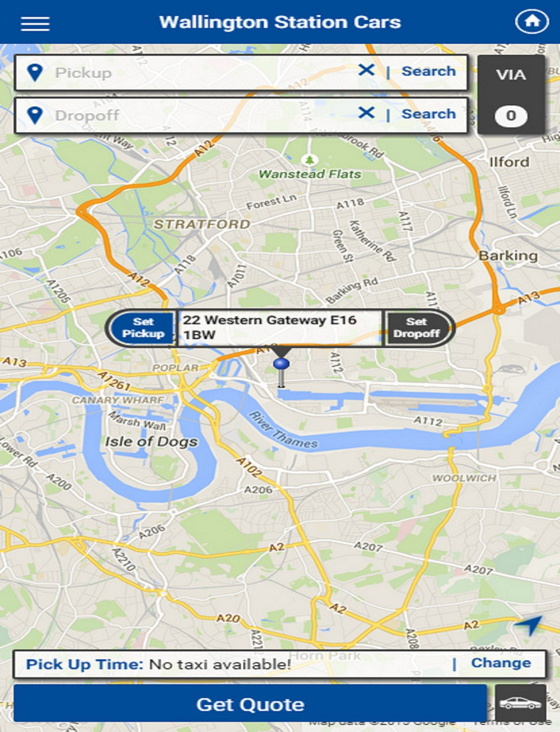Search for Dropoff address
This screenshot has width=560, height=732.
click(x=428, y=114)
